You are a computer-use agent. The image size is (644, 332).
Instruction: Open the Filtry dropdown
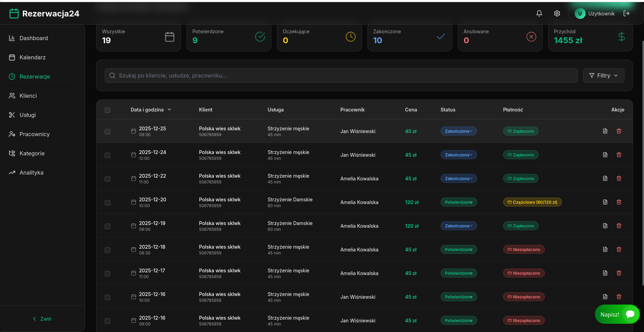coord(603,75)
